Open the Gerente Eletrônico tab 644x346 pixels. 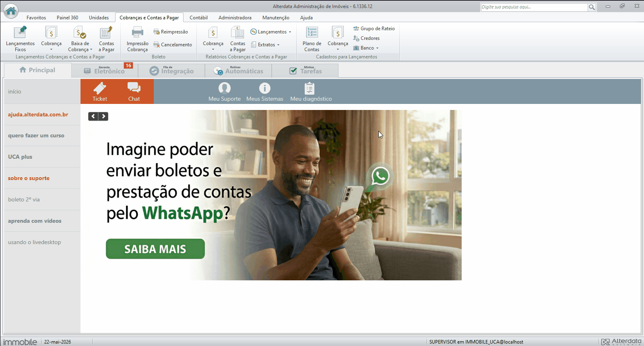105,70
